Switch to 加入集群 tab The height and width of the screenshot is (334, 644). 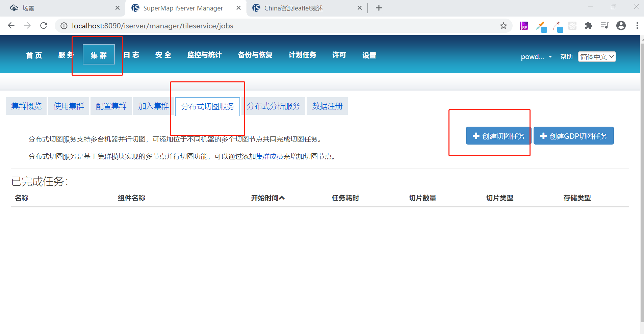coord(154,106)
